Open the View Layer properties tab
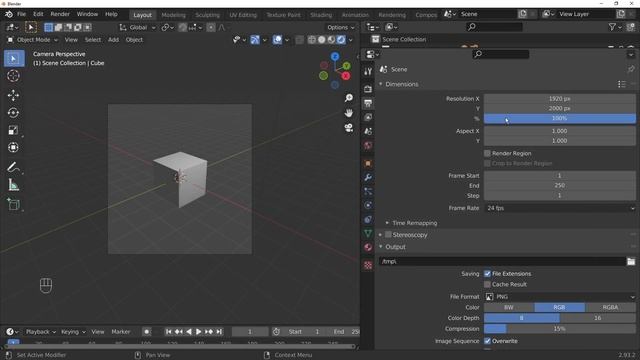Screen dimensions: 640x360 [x=368, y=117]
